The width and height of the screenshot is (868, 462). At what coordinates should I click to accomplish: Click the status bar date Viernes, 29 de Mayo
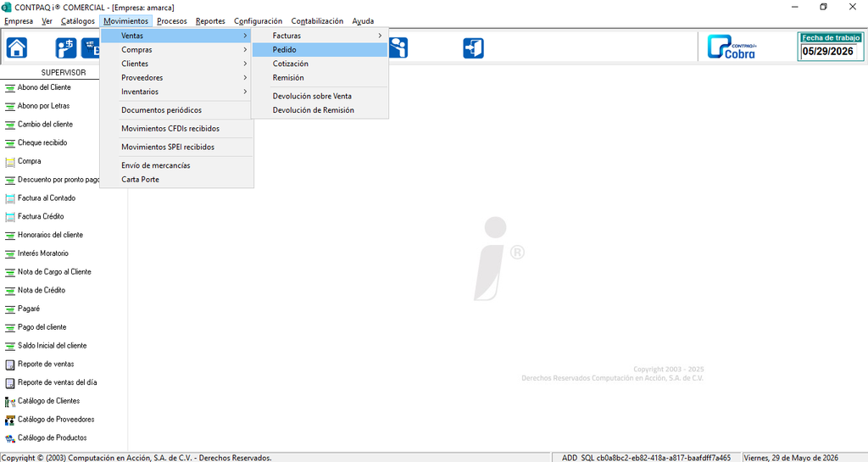791,458
